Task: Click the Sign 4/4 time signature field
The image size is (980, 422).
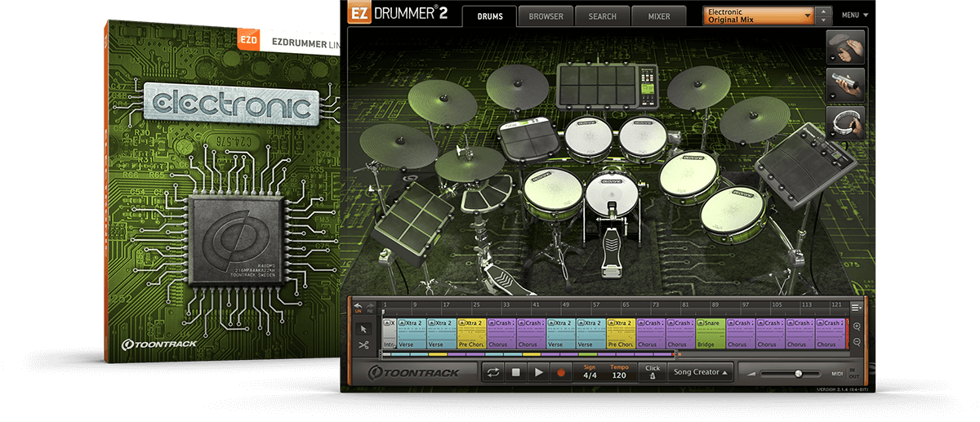Action: (x=590, y=372)
